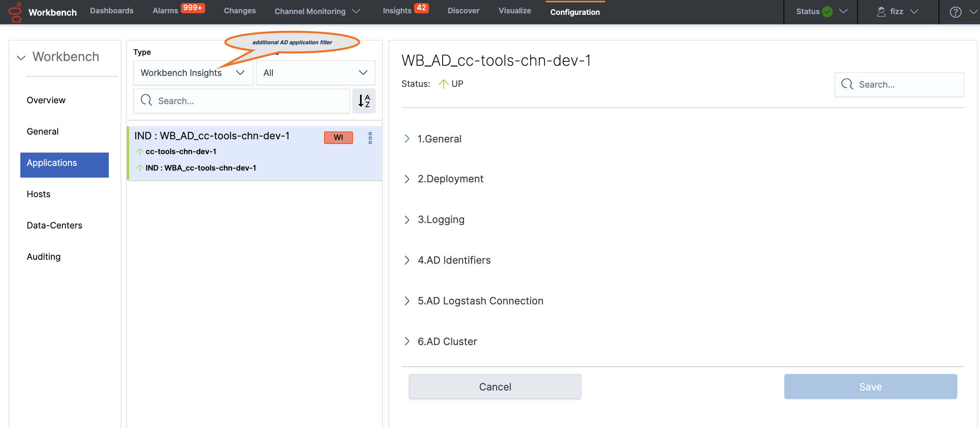Click the Save button
The image size is (980, 428).
(x=870, y=387)
